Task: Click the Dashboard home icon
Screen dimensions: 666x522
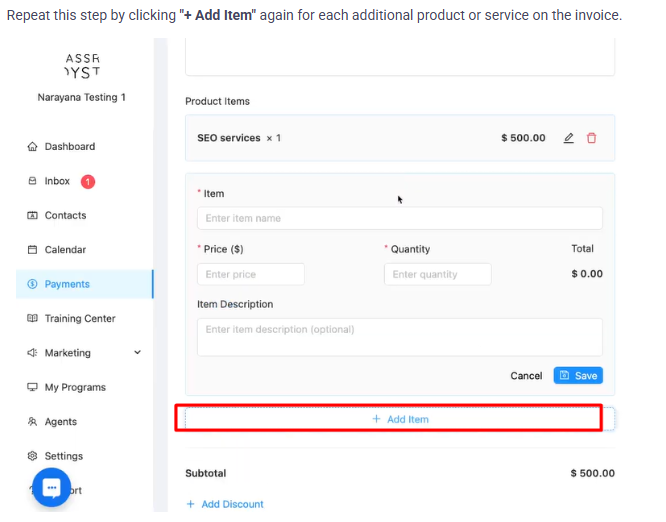Action: (33, 147)
